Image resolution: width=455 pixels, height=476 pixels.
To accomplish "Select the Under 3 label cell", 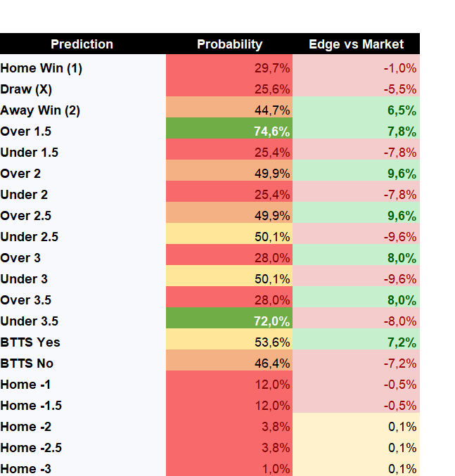I will click(x=83, y=279).
